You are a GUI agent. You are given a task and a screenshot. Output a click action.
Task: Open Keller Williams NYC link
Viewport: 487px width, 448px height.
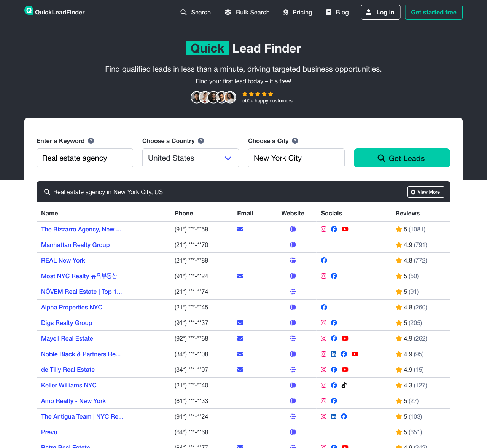[x=69, y=385]
